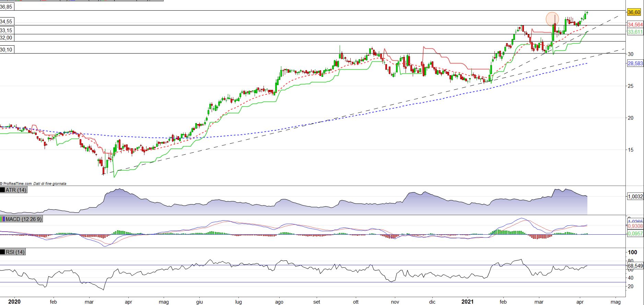Click the set month label on time axis
Image resolution: width=644 pixels, height=305 pixels.
point(317,302)
